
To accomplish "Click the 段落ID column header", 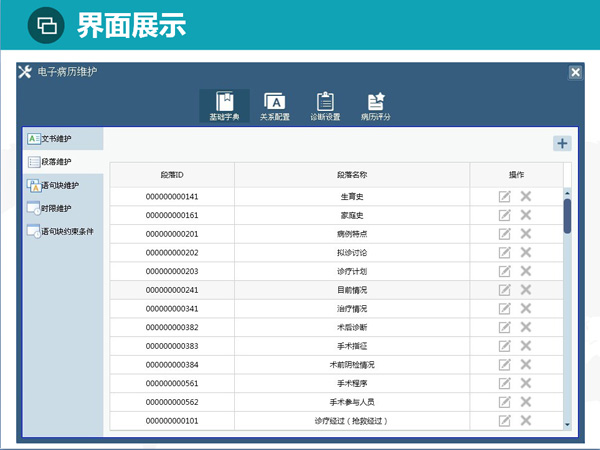I will [172, 175].
